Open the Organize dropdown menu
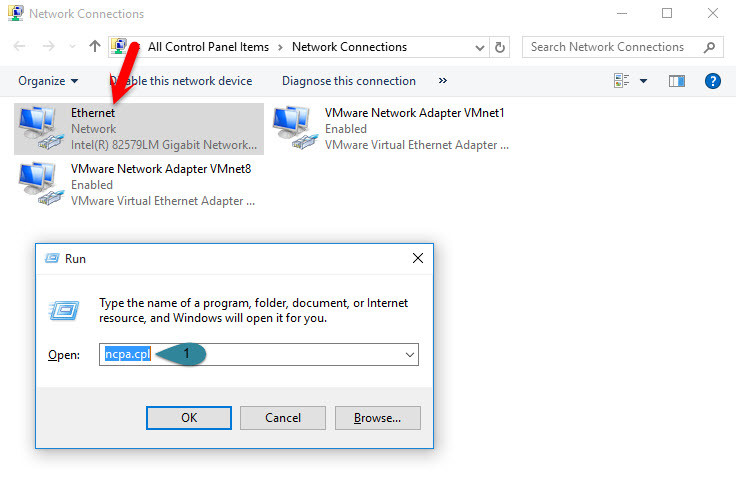The image size is (736, 485). pyautogui.click(x=48, y=81)
